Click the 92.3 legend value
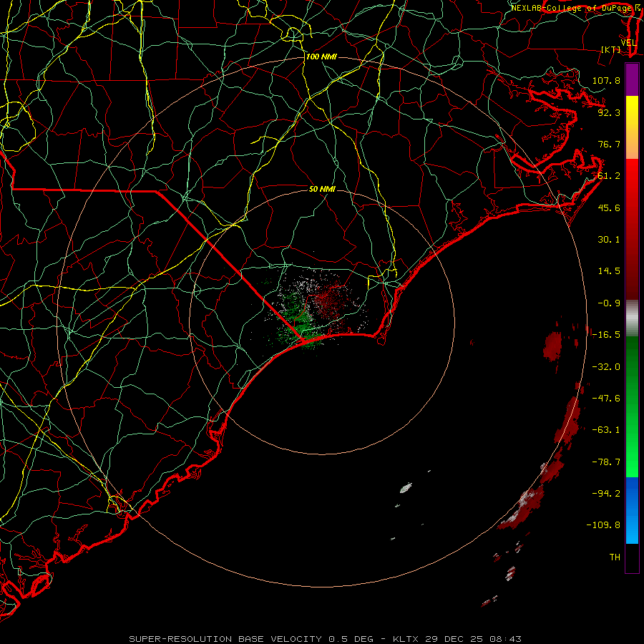 coord(609,112)
